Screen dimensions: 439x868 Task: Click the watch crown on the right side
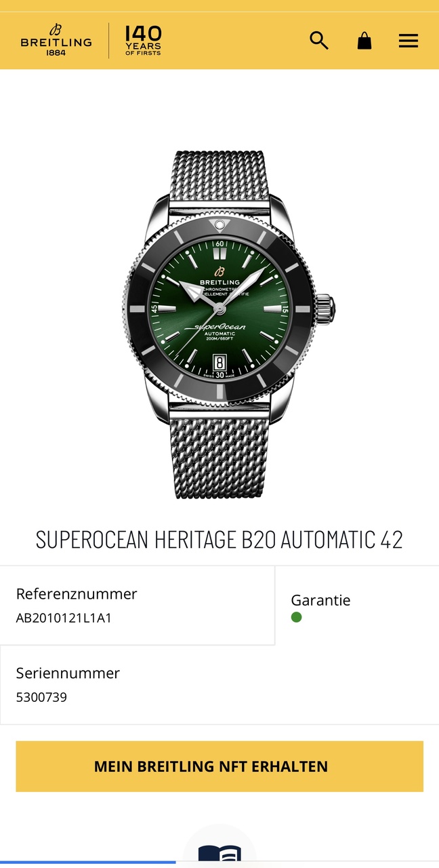click(325, 309)
